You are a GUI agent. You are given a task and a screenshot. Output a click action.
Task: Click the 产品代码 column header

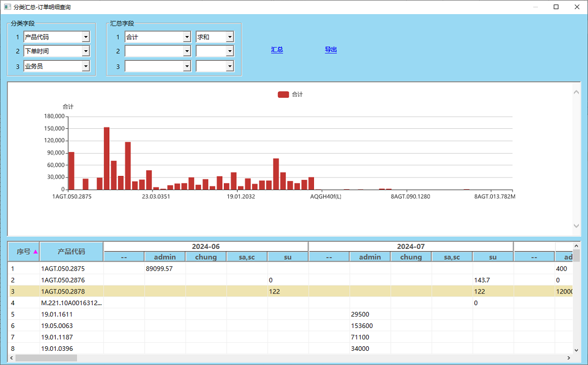coord(71,251)
